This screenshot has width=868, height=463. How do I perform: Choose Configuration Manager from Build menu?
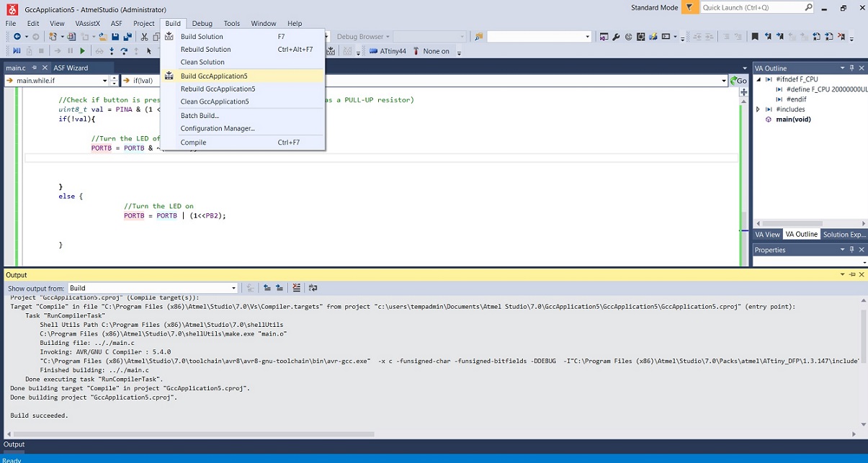pos(220,129)
